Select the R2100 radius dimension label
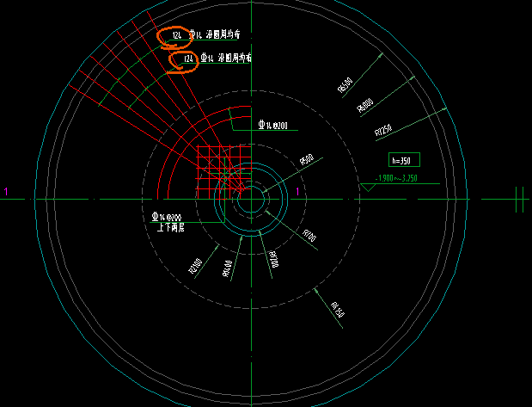 [195, 266]
